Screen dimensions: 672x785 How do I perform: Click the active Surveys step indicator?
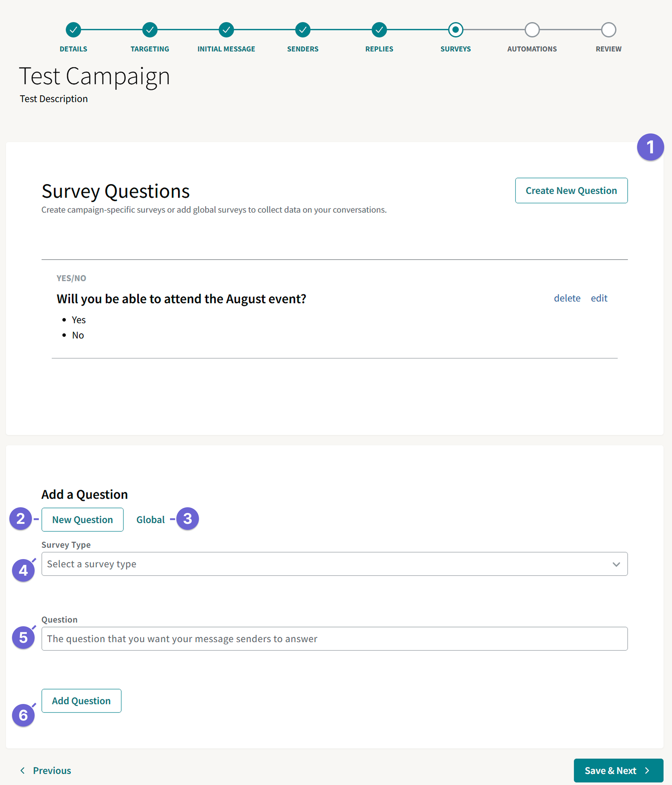[455, 30]
